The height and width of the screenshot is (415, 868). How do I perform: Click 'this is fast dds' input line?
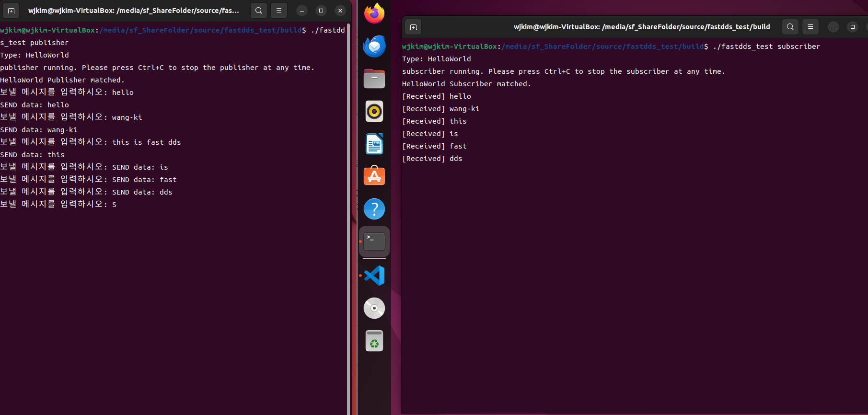(x=91, y=142)
